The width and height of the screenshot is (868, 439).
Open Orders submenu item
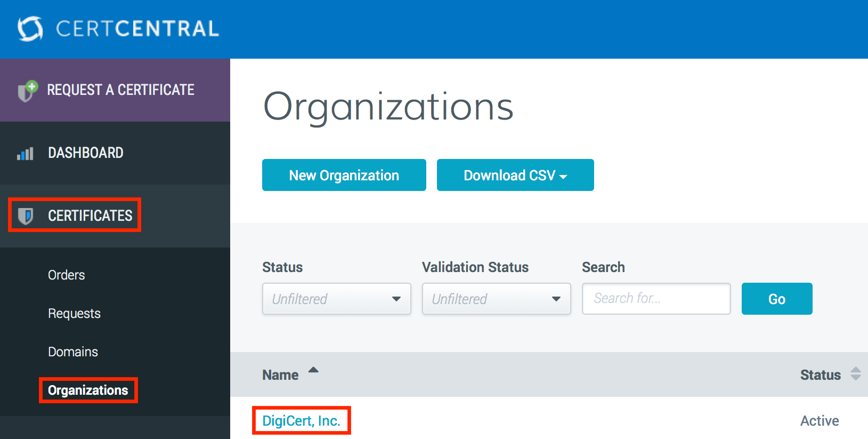[67, 275]
